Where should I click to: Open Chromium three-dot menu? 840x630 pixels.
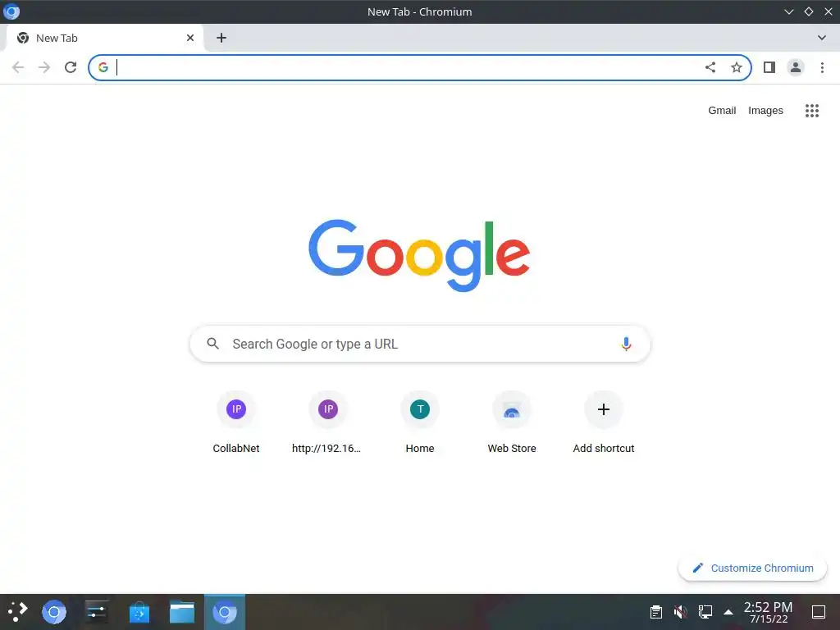point(822,67)
